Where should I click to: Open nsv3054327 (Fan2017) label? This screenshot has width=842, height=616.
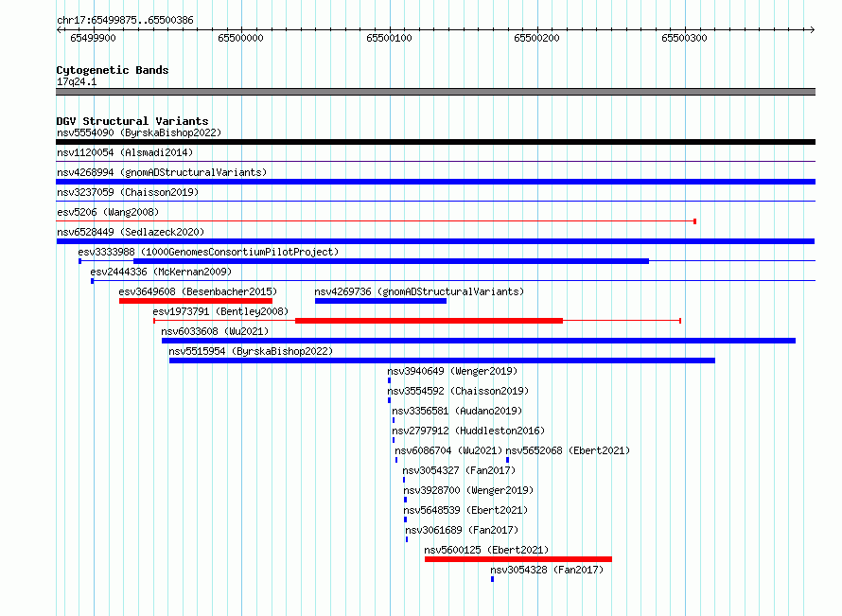pos(459,470)
